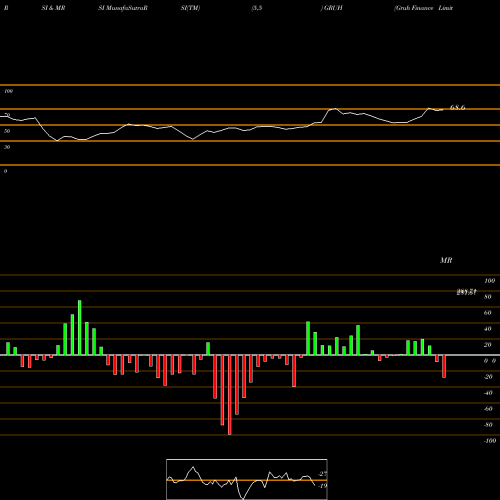Click the MR axis label -40
The image size is (500, 500).
(488, 393)
